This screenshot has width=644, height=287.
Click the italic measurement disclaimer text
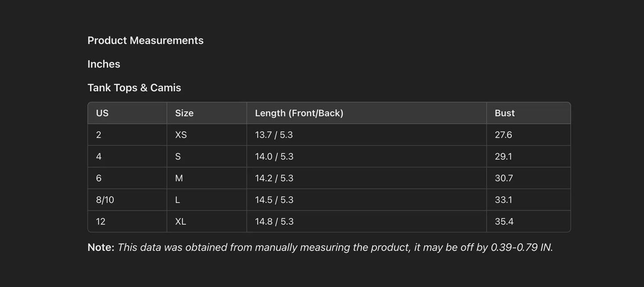pos(335,247)
